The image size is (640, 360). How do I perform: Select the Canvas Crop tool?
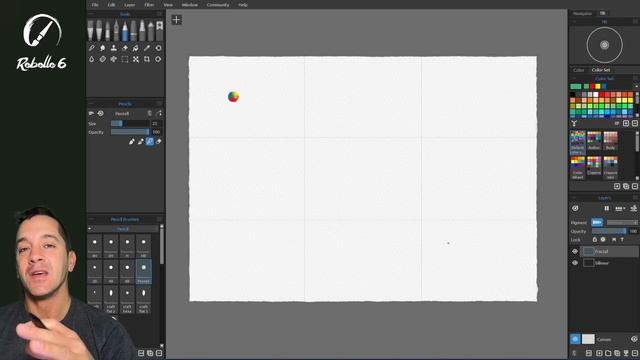(x=147, y=59)
